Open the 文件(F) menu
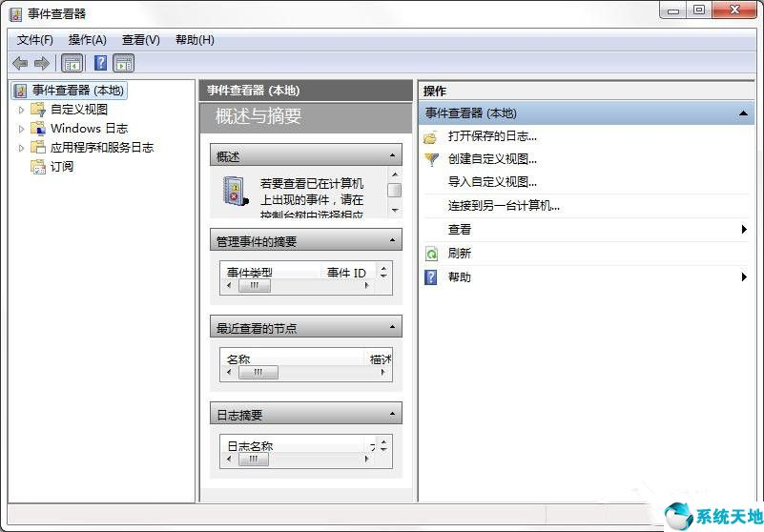 click(34, 40)
